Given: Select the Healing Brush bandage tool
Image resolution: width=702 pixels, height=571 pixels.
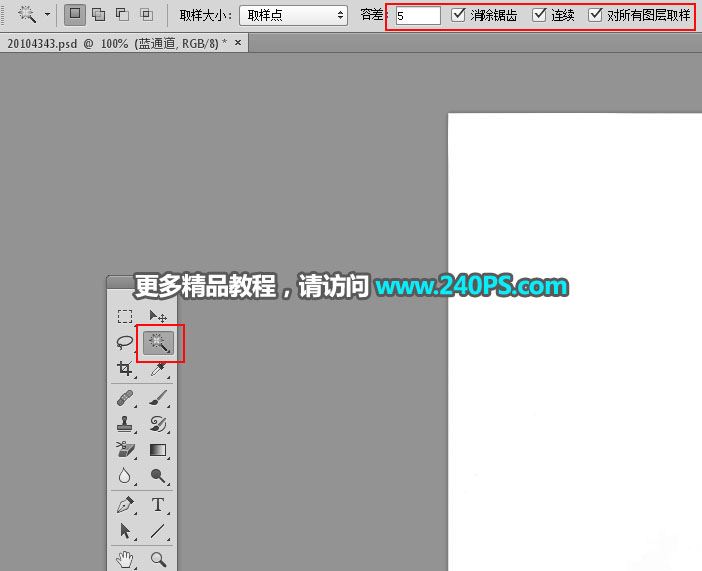Looking at the screenshot, I should click(x=125, y=398).
